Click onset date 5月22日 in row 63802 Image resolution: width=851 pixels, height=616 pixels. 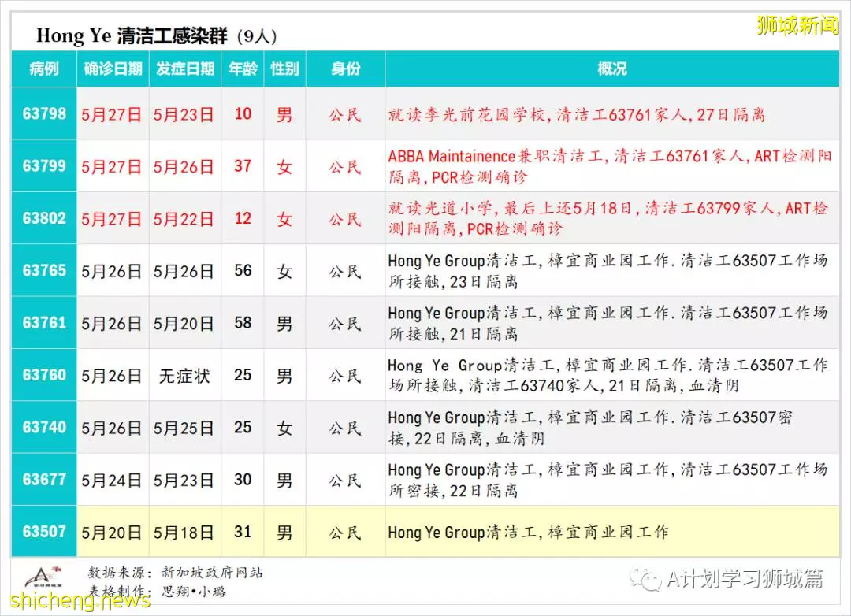click(184, 219)
